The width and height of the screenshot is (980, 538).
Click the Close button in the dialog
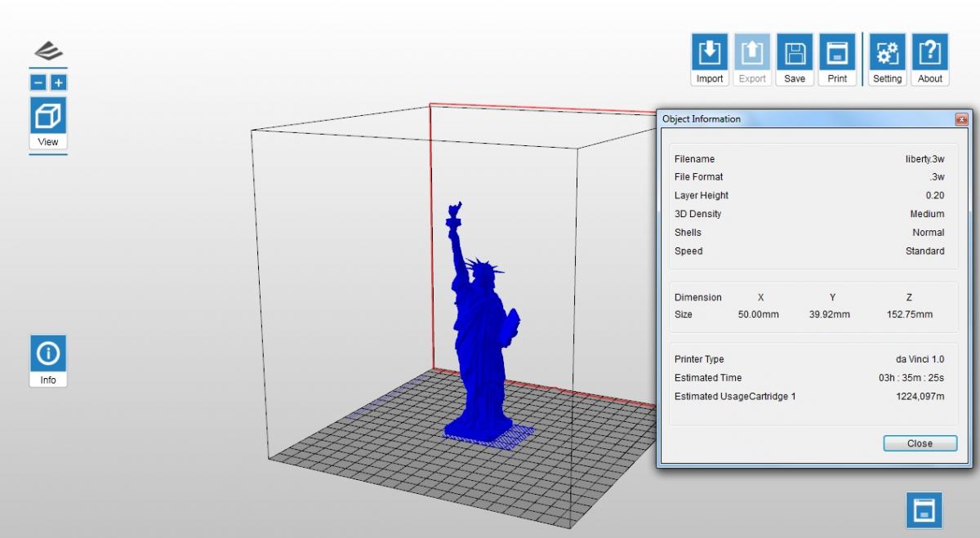point(920,443)
